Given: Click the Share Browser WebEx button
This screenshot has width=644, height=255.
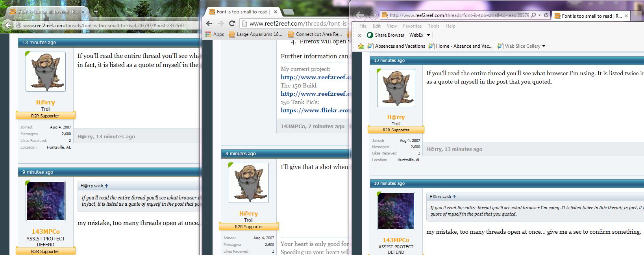Looking at the screenshot, I should (386, 35).
